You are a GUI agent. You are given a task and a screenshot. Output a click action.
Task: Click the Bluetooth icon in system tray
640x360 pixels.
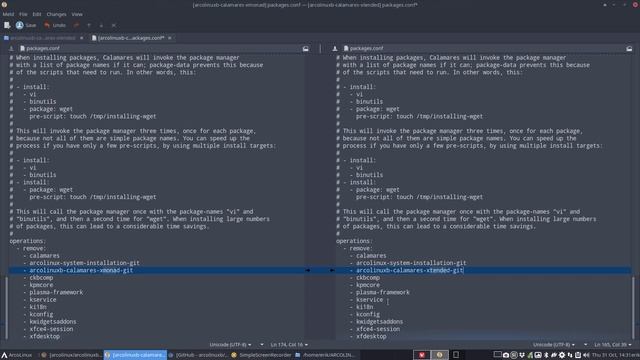click(x=546, y=355)
